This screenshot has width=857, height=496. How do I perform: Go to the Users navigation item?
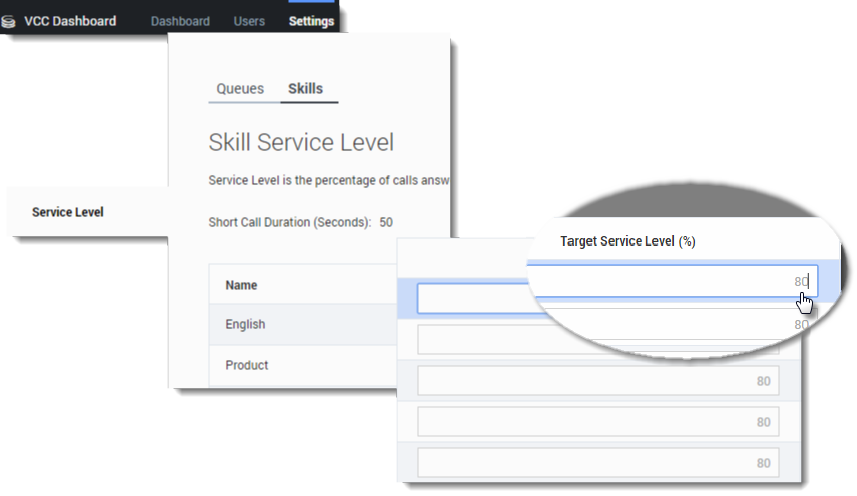[249, 21]
